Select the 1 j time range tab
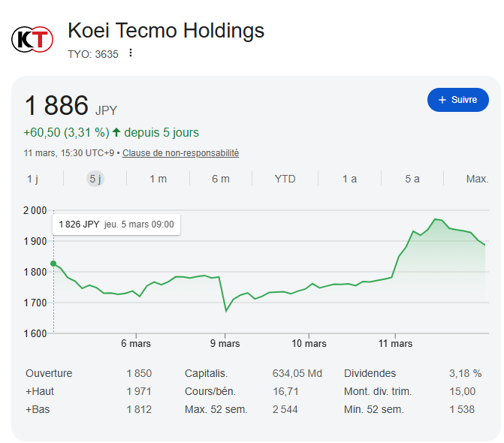 [33, 179]
